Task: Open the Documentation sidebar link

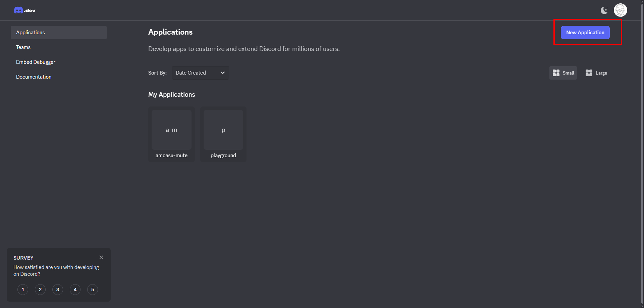Action: coord(34,77)
